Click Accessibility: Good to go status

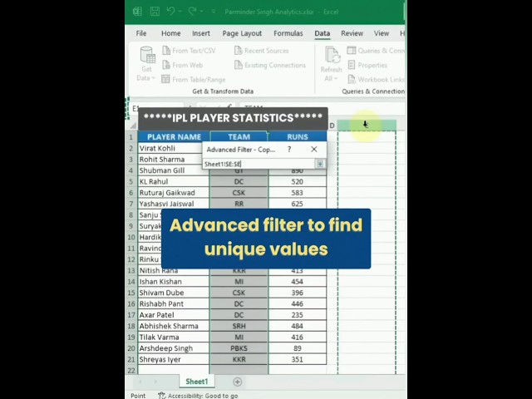click(x=198, y=396)
